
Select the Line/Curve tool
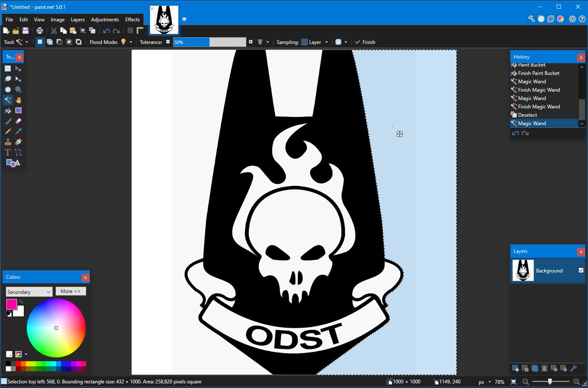point(18,152)
